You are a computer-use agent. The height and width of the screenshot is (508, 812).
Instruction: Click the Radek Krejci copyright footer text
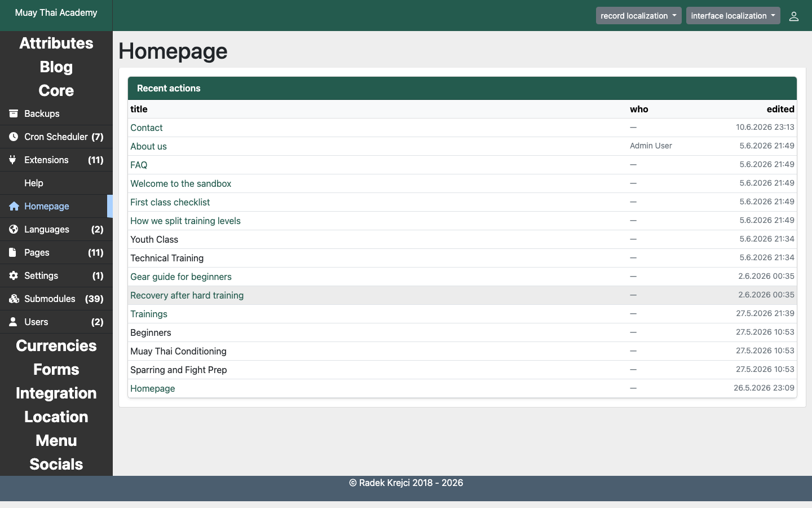click(406, 483)
